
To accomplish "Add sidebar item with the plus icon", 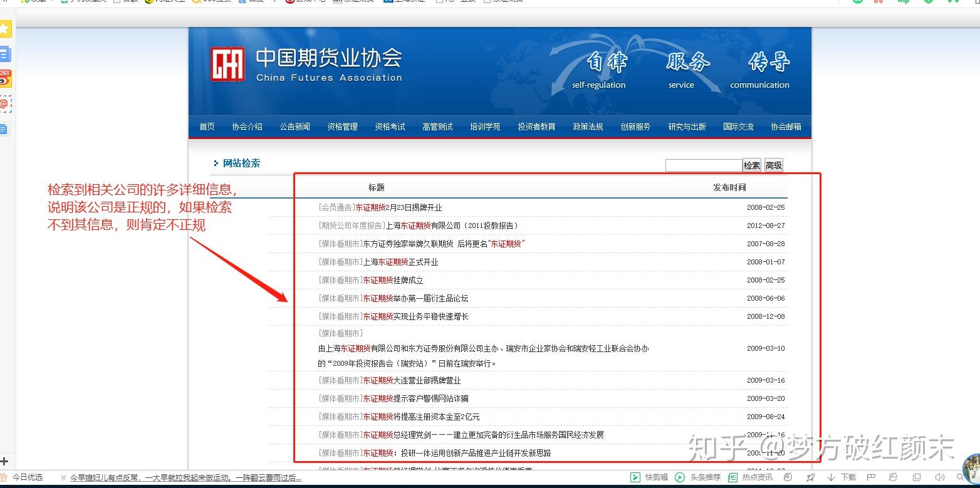I will [x=4, y=462].
